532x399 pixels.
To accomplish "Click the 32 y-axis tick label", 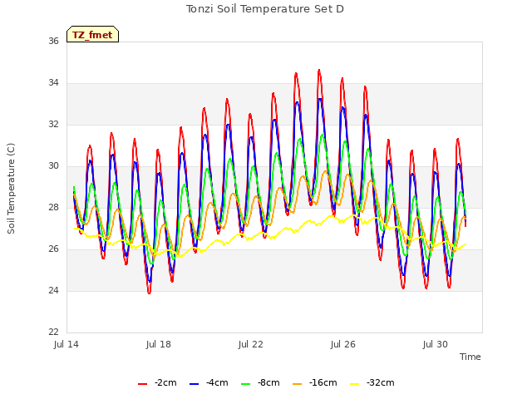I will tap(53, 124).
